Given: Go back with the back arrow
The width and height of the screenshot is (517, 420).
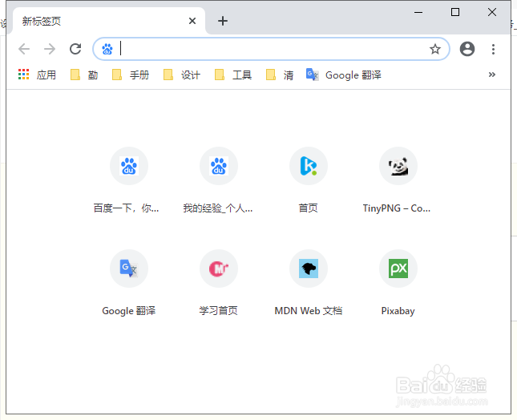Looking at the screenshot, I should [24, 49].
